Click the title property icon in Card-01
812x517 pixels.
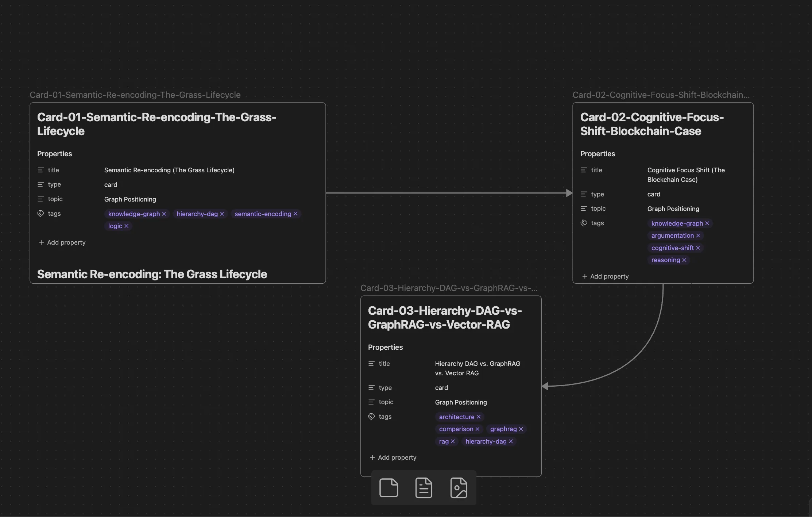(x=40, y=170)
